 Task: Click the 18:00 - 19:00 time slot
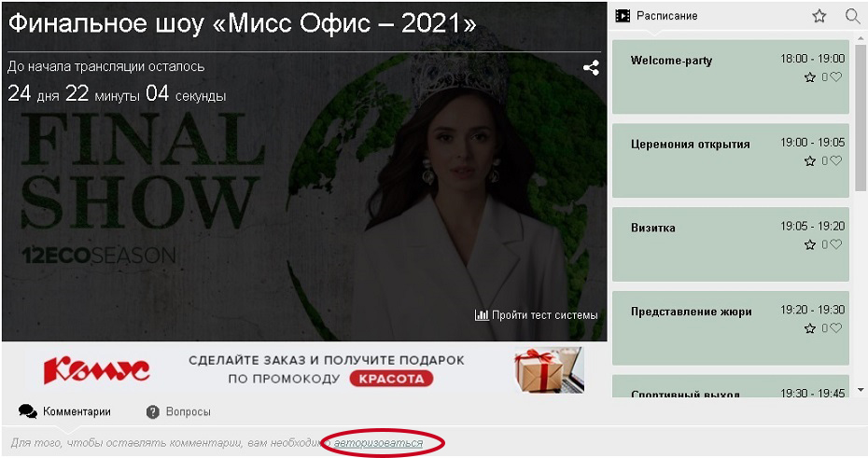[813, 59]
